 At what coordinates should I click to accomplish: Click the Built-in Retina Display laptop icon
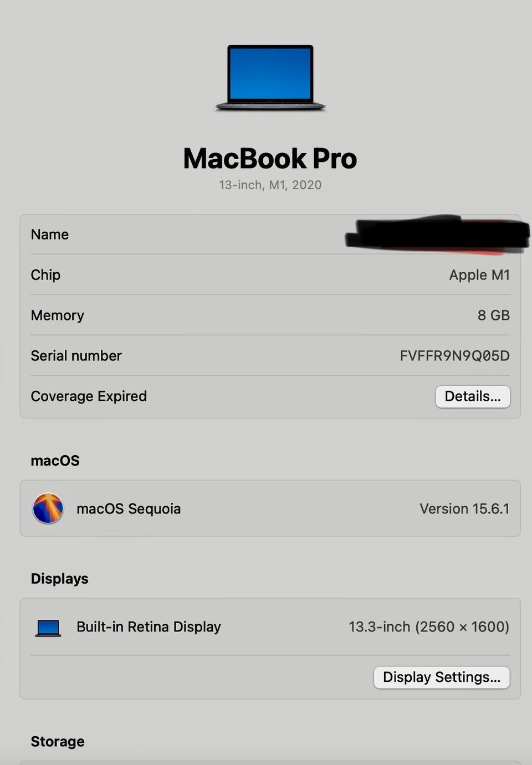[x=48, y=628]
